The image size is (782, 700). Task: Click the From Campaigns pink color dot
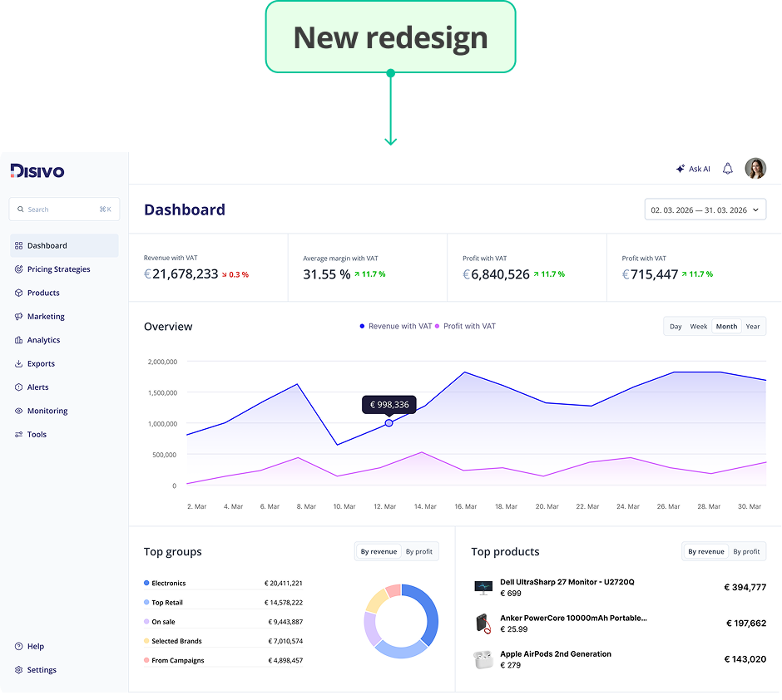pos(146,660)
